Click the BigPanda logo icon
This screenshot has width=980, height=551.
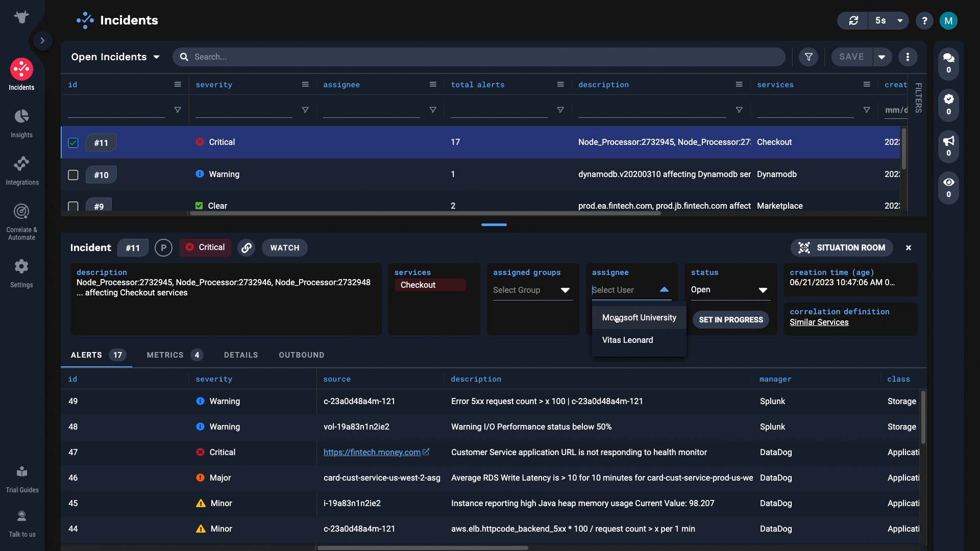point(21,17)
